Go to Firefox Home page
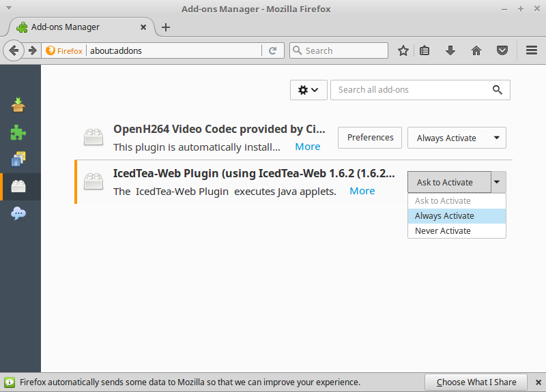 (x=476, y=50)
